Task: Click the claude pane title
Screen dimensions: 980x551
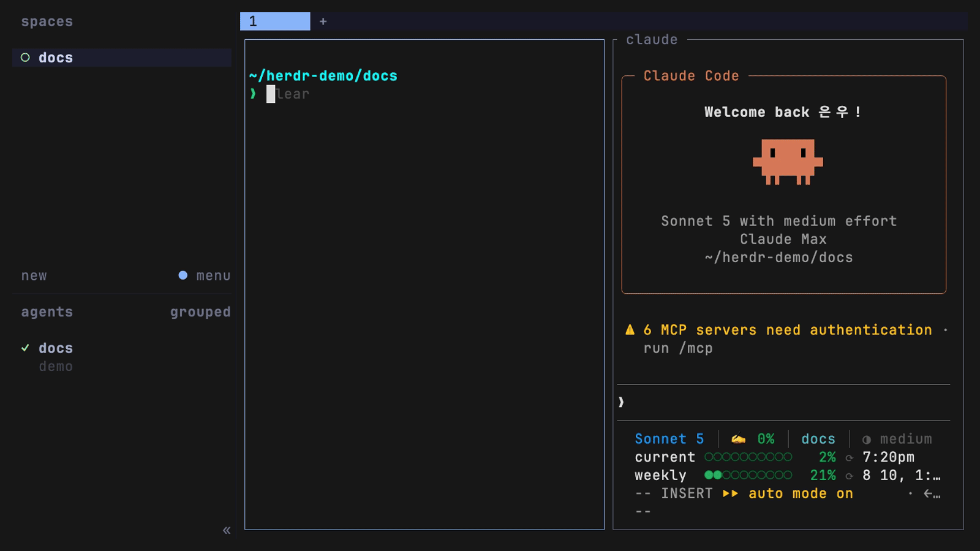Action: (x=652, y=40)
